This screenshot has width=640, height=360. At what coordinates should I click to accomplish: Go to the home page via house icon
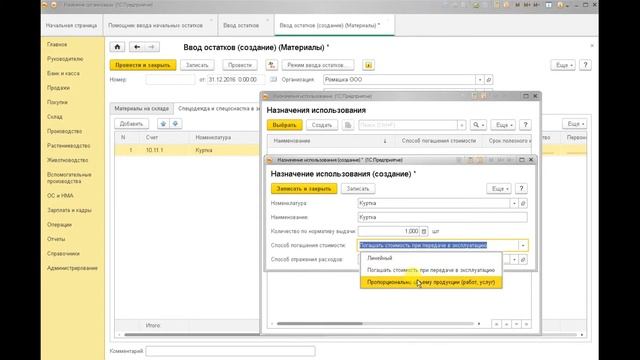(x=117, y=47)
